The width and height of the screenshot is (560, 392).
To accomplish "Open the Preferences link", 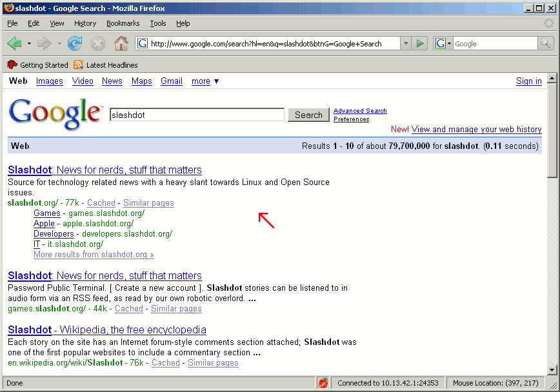I will click(x=351, y=119).
